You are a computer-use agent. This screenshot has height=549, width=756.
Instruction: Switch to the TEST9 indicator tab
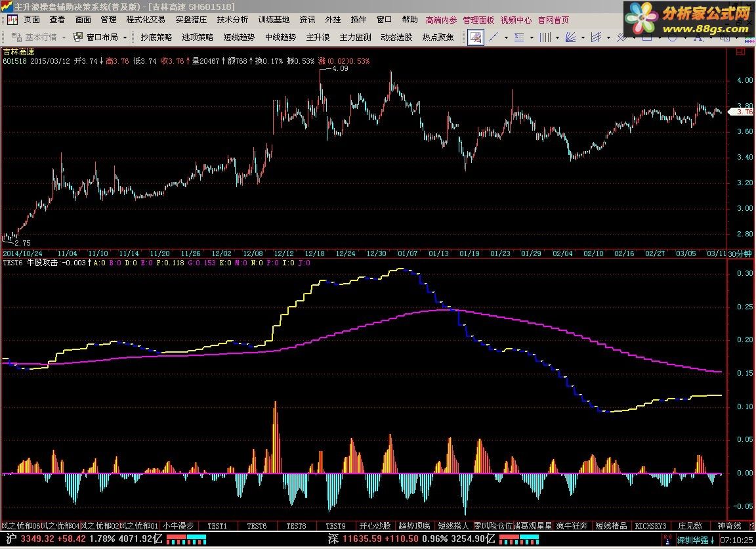point(335,526)
